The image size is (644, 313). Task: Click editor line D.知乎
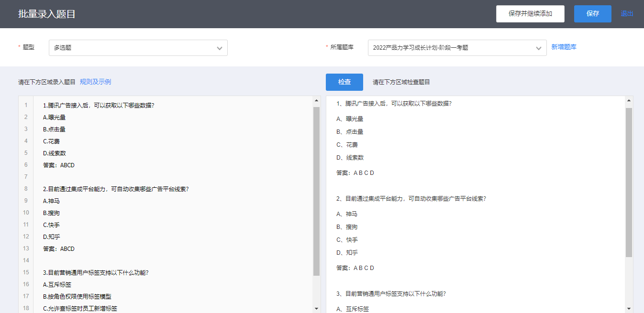[51, 237]
